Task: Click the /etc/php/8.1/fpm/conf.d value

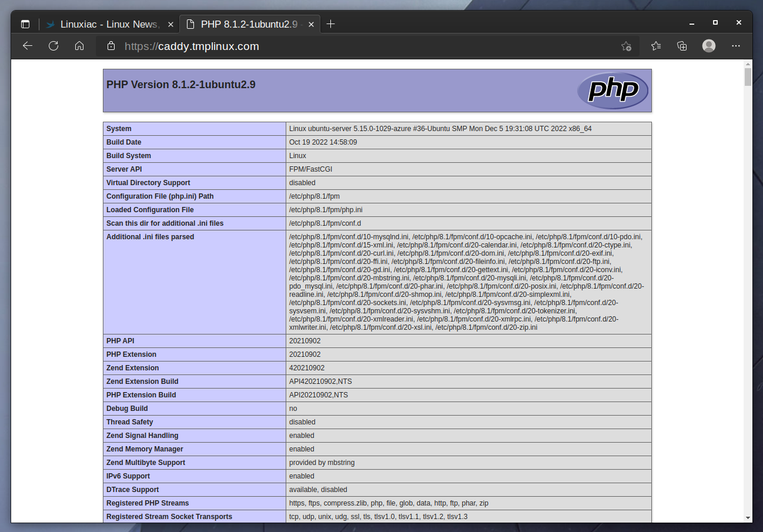Action: (325, 223)
